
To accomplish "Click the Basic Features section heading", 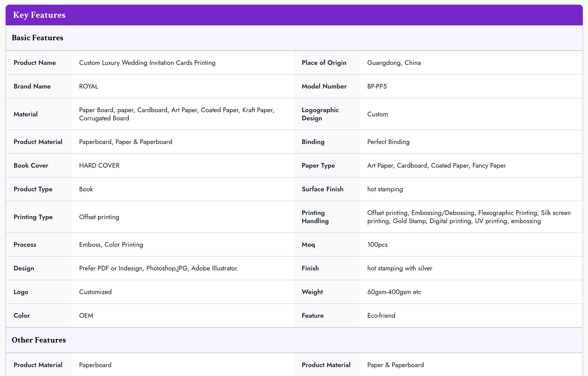I will point(37,38).
